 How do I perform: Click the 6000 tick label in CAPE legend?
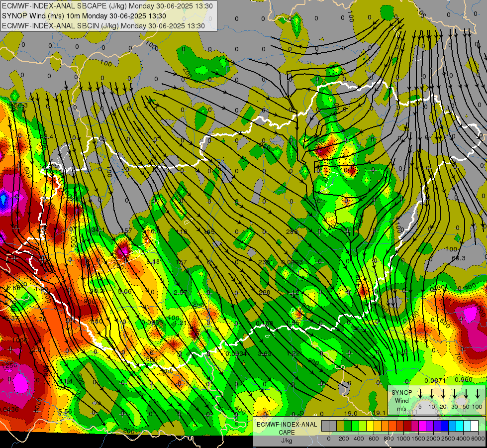click(x=479, y=439)
